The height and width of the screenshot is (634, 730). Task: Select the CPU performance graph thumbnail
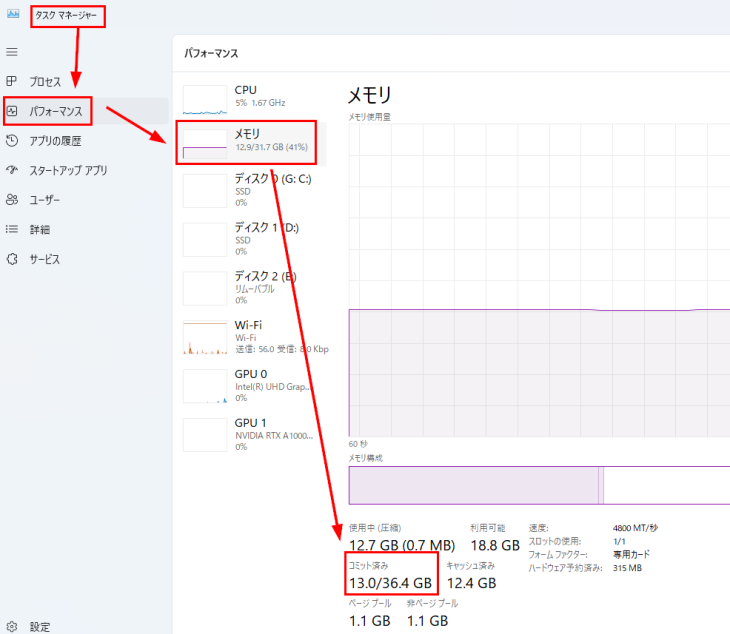205,100
